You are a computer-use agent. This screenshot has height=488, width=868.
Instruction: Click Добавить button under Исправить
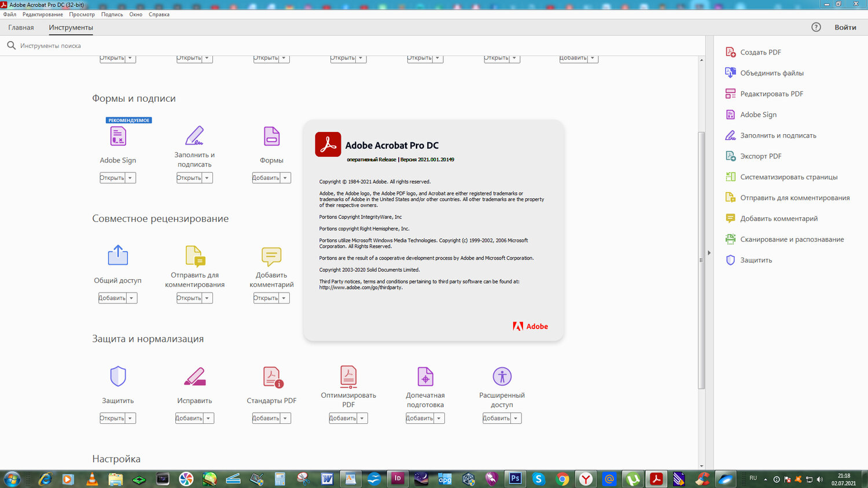coord(189,418)
